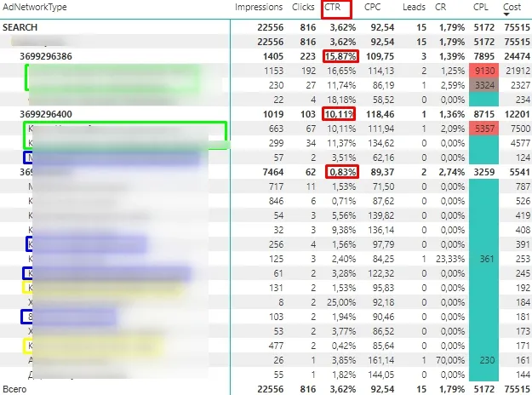Click Cost value 4577
This screenshot has height=395, width=532.
coord(520,143)
